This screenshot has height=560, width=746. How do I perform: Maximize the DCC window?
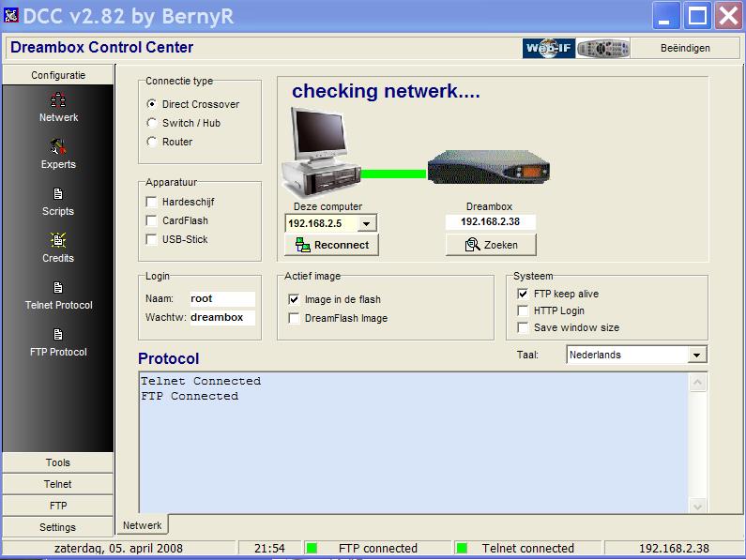697,16
